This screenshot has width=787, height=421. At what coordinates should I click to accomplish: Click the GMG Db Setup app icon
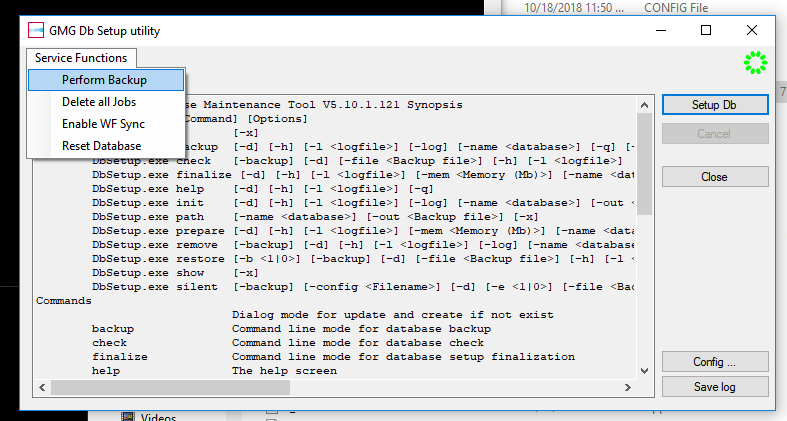[x=36, y=31]
